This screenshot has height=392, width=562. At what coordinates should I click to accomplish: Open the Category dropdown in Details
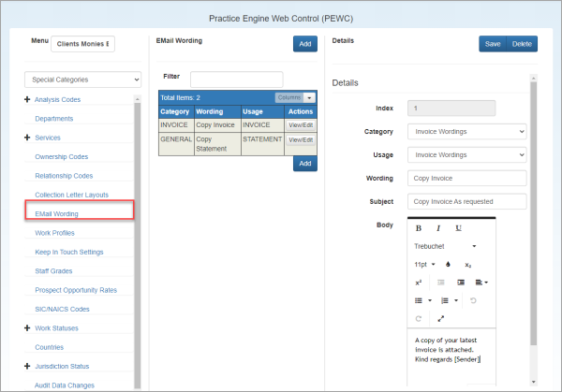[467, 132]
